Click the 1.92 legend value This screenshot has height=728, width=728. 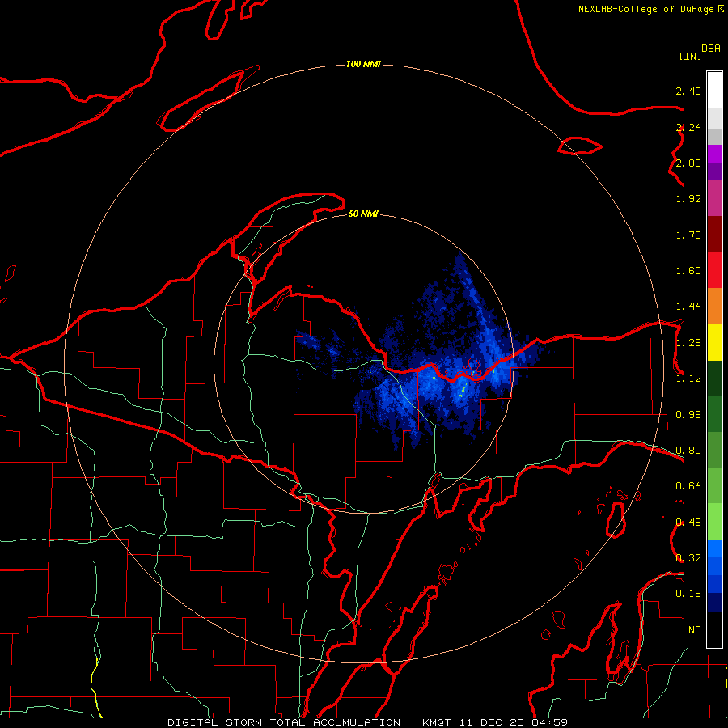pos(688,199)
